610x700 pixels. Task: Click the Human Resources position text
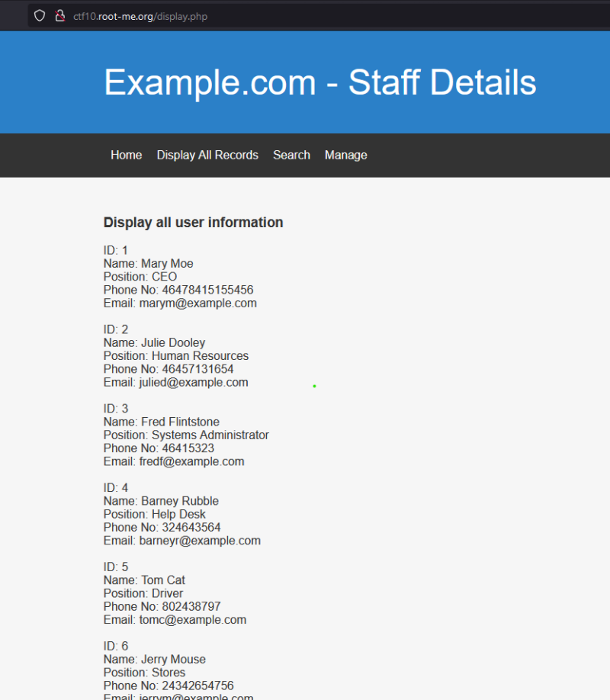(200, 355)
